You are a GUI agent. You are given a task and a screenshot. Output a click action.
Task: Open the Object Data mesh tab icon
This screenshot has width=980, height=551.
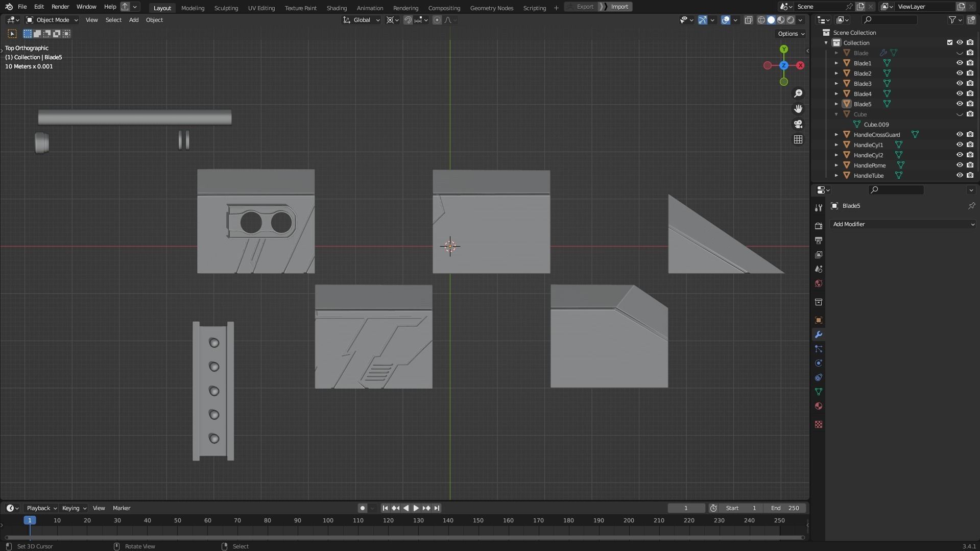(x=819, y=392)
